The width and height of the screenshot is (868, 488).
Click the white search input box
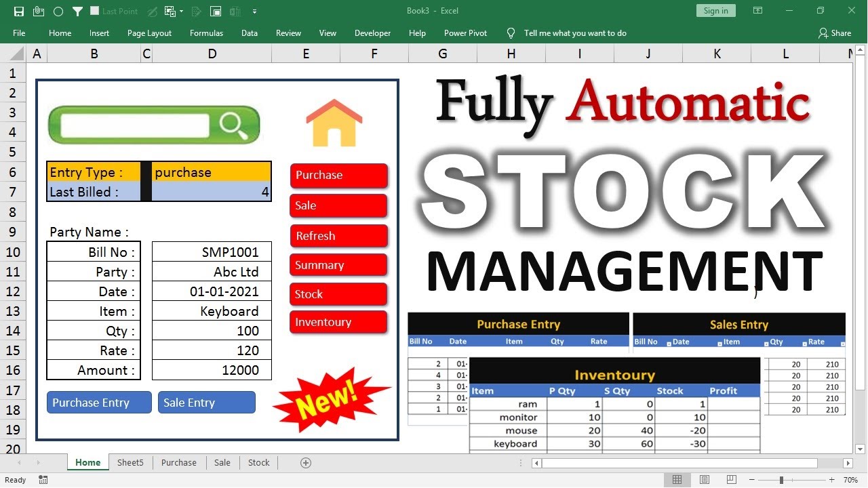(x=135, y=125)
